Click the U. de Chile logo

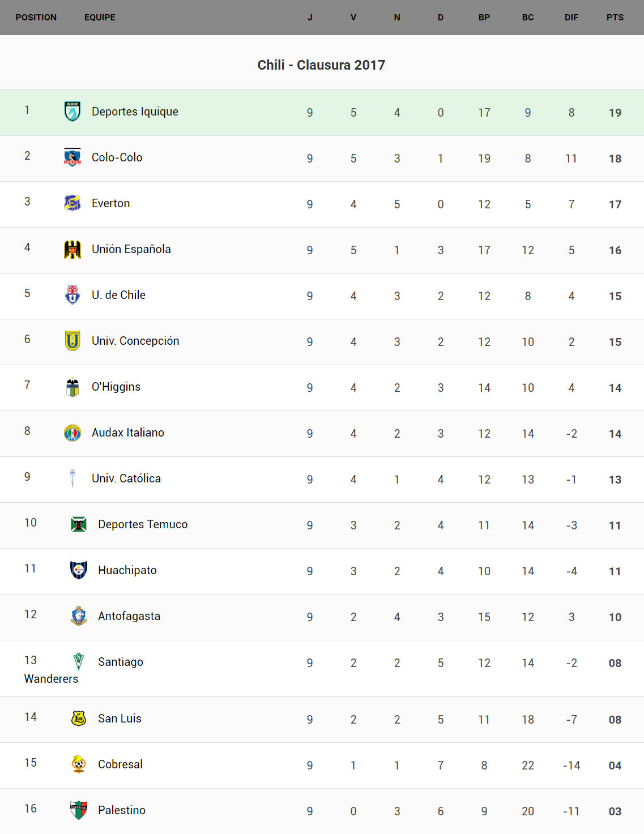72,295
